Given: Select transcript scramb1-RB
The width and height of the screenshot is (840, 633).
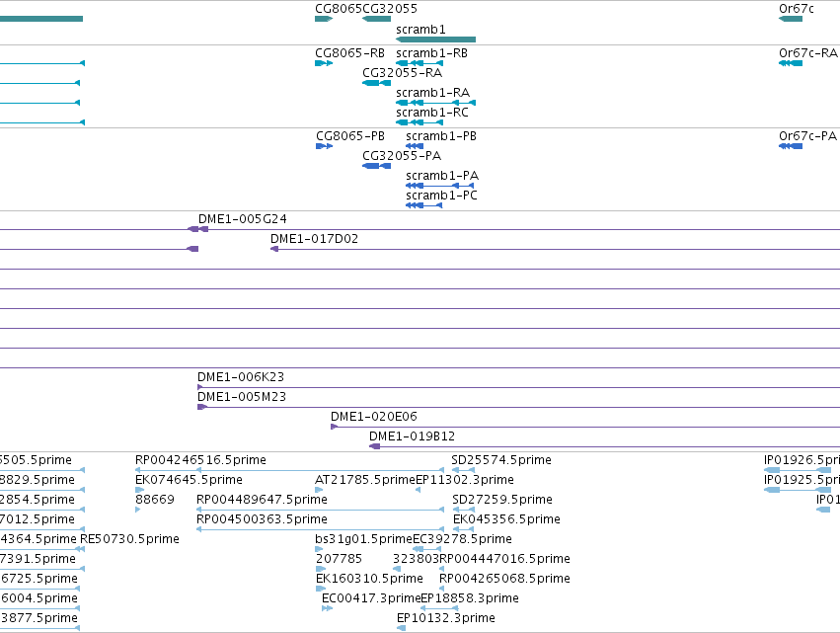Looking at the screenshot, I should 431,53.
